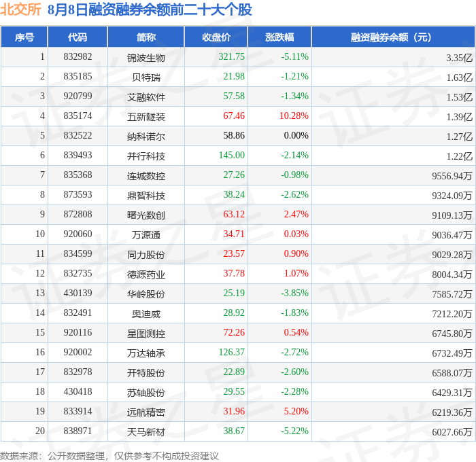Select stock name 德源药业
476x462 pixels.
click(146, 274)
